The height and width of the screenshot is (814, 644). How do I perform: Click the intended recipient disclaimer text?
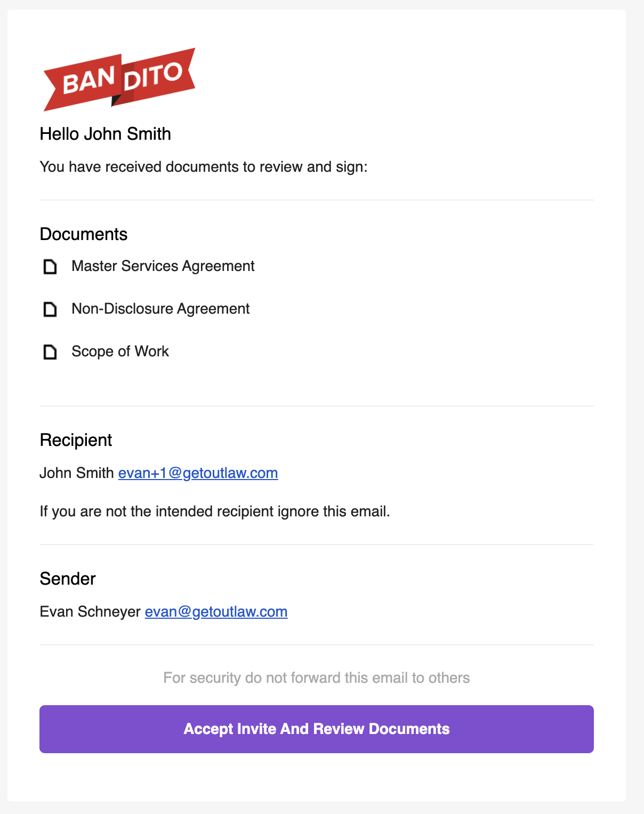tap(215, 511)
